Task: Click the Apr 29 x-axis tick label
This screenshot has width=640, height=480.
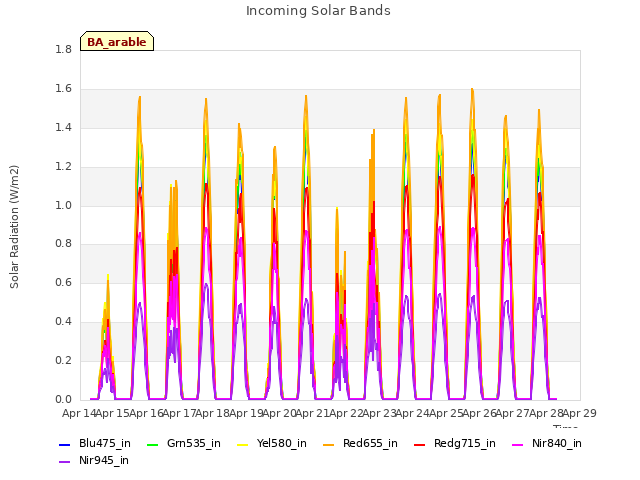Action: coord(580,413)
